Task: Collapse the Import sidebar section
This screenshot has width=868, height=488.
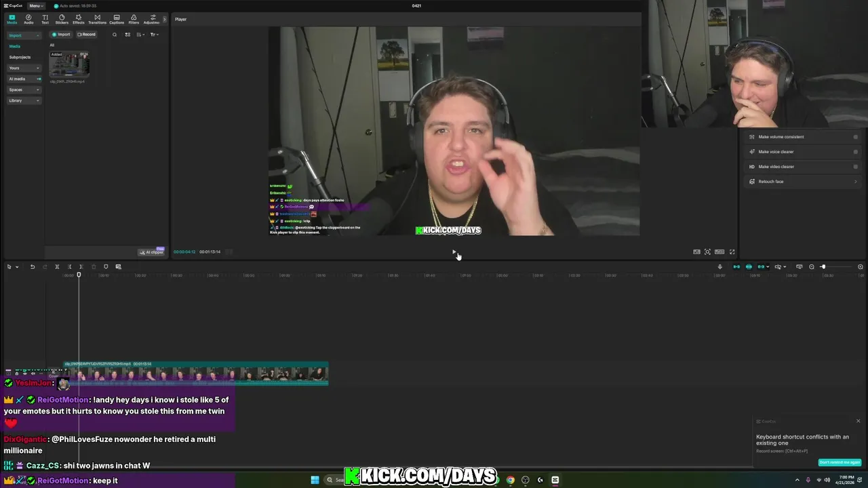Action: 24,35
